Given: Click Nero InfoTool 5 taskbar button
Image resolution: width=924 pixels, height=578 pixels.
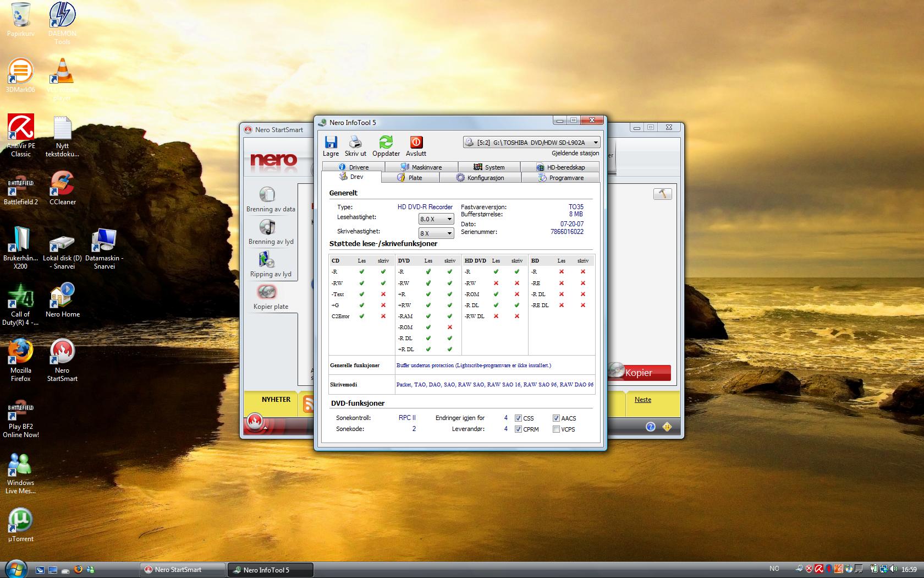Looking at the screenshot, I should point(271,570).
